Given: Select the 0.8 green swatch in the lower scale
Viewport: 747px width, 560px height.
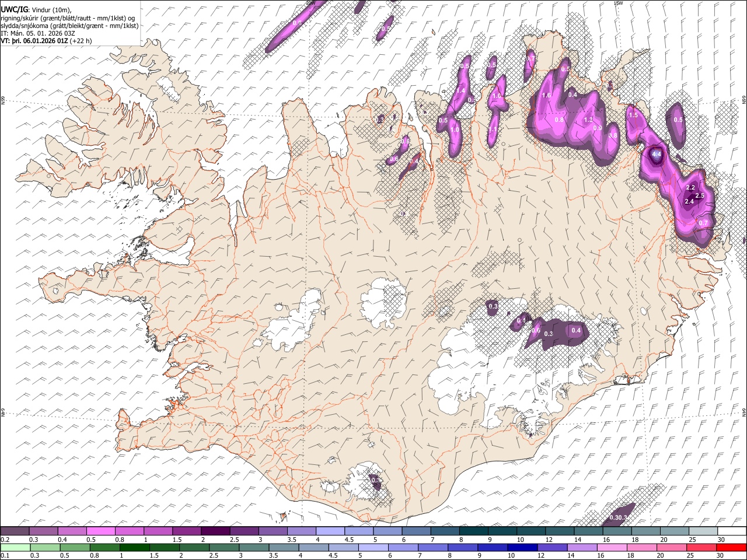Looking at the screenshot, I should [104, 547].
